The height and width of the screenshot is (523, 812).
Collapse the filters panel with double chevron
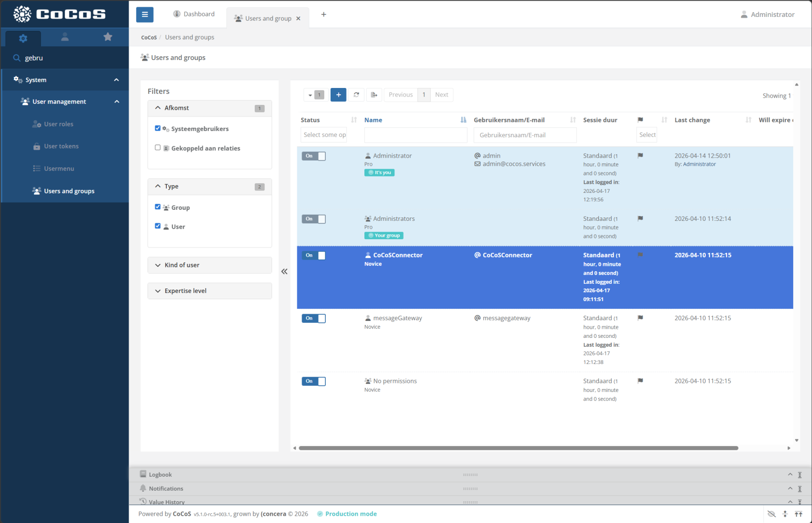pos(284,272)
